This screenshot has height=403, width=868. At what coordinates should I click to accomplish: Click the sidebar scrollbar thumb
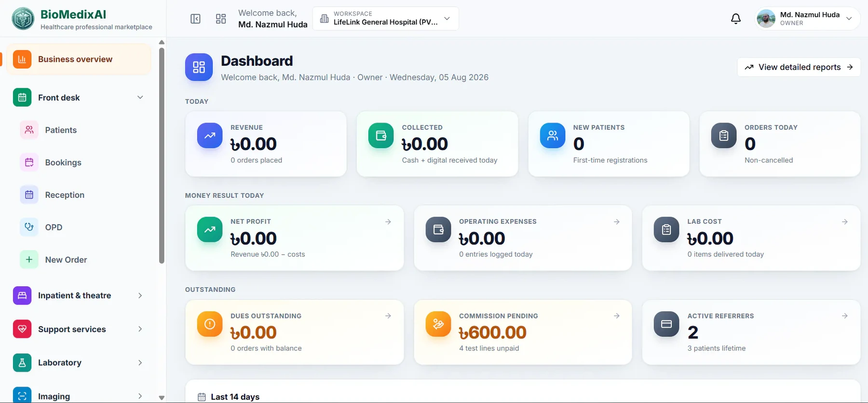(162, 155)
